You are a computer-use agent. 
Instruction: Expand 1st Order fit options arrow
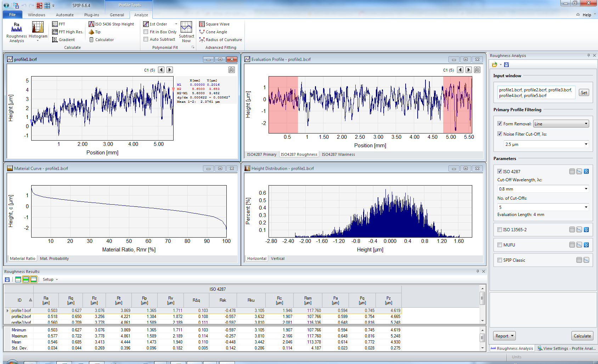click(176, 24)
